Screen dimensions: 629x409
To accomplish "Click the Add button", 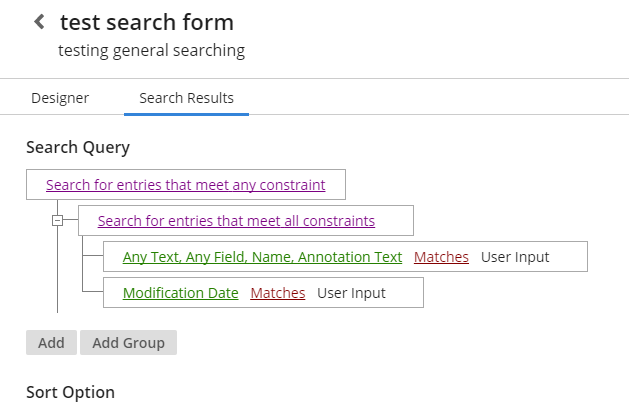I will pos(51,342).
